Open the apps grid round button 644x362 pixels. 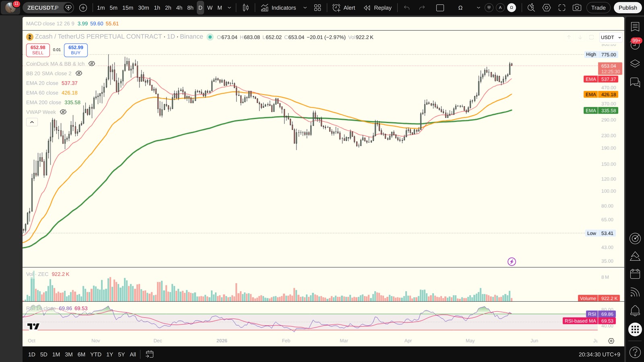point(635,330)
